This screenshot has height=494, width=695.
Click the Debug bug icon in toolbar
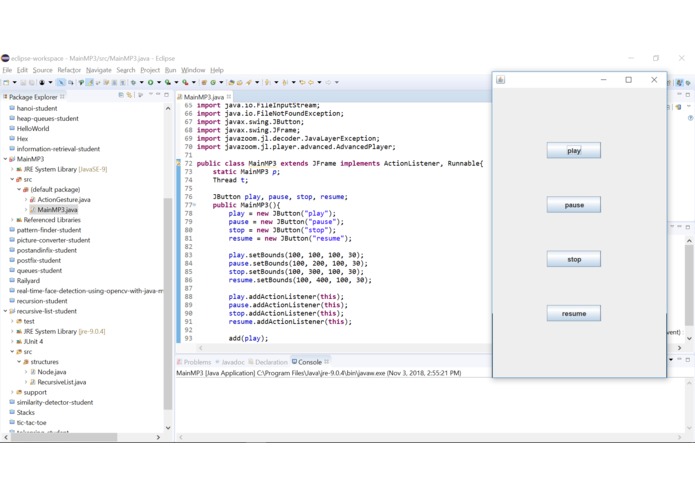coord(133,82)
